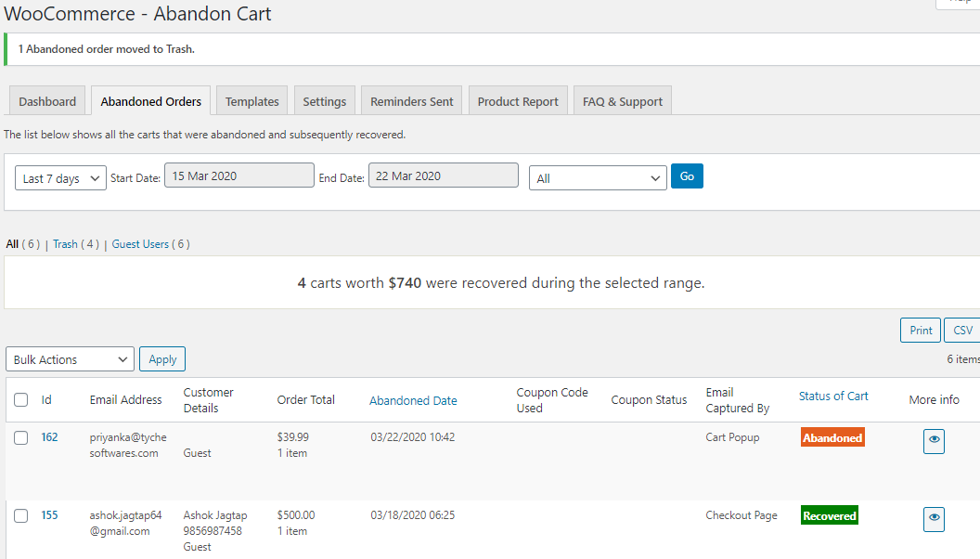The image size is (980, 559).
Task: Click the Coupon Status column header
Action: point(649,399)
